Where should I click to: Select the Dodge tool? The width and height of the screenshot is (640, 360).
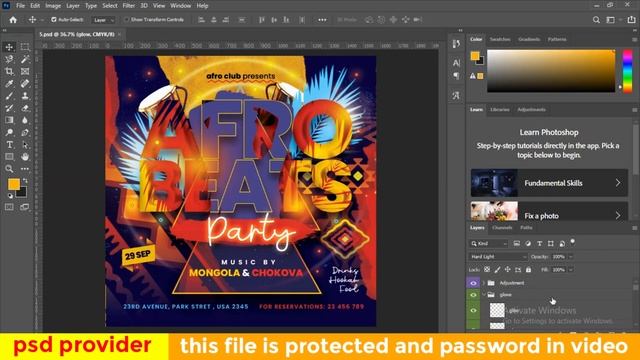(x=9, y=132)
